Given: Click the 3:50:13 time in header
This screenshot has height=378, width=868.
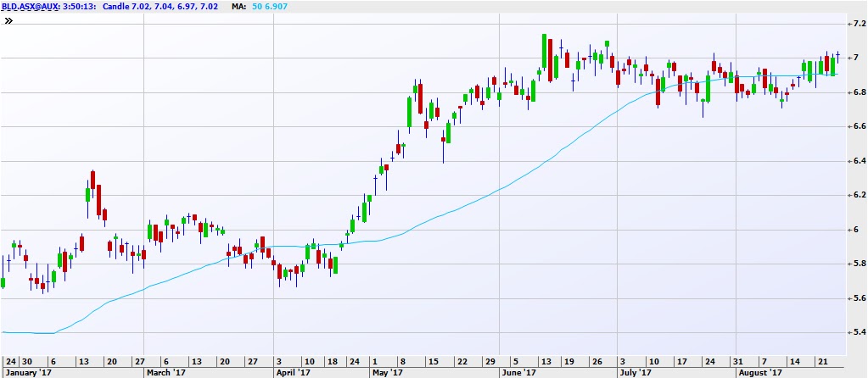Looking at the screenshot, I should 78,7.
